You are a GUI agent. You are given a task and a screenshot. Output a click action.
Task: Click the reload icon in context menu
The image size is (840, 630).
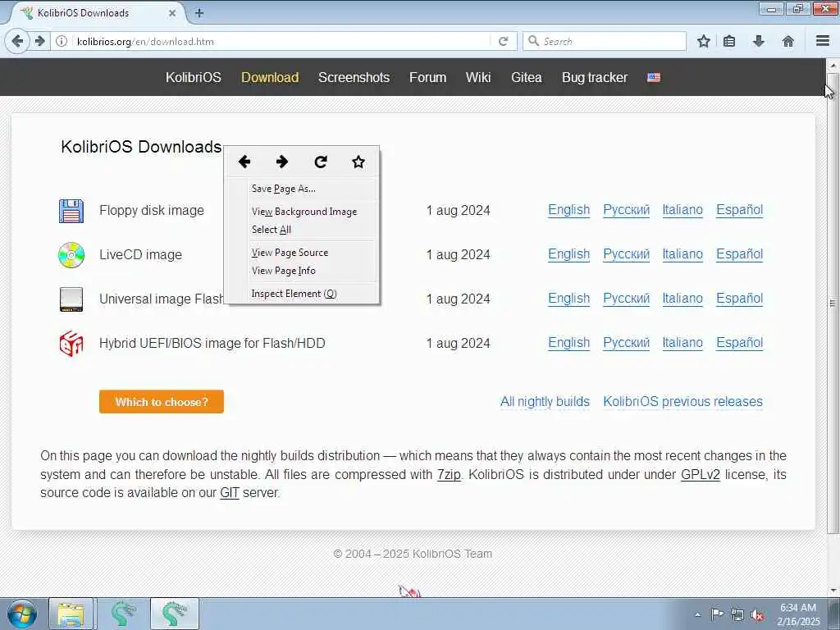pos(321,162)
